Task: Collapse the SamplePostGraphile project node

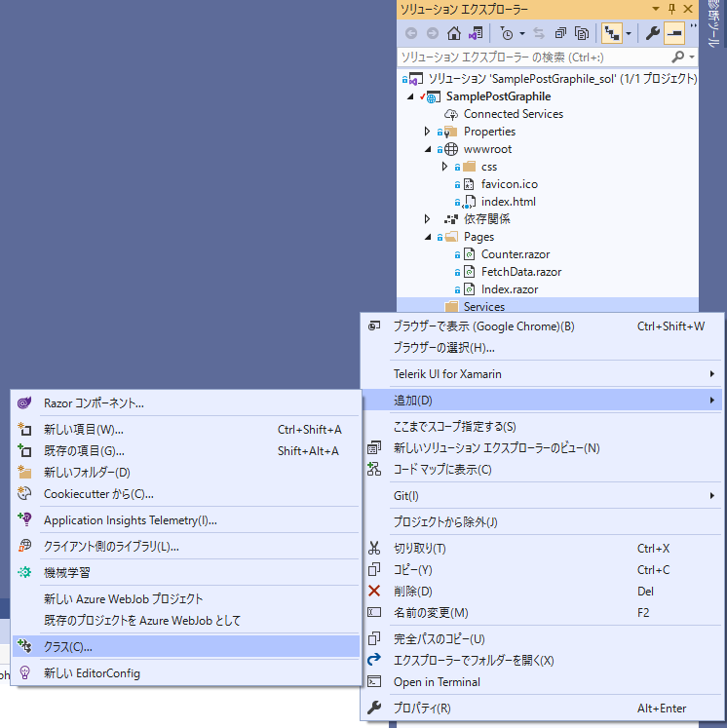Action: pos(410,96)
